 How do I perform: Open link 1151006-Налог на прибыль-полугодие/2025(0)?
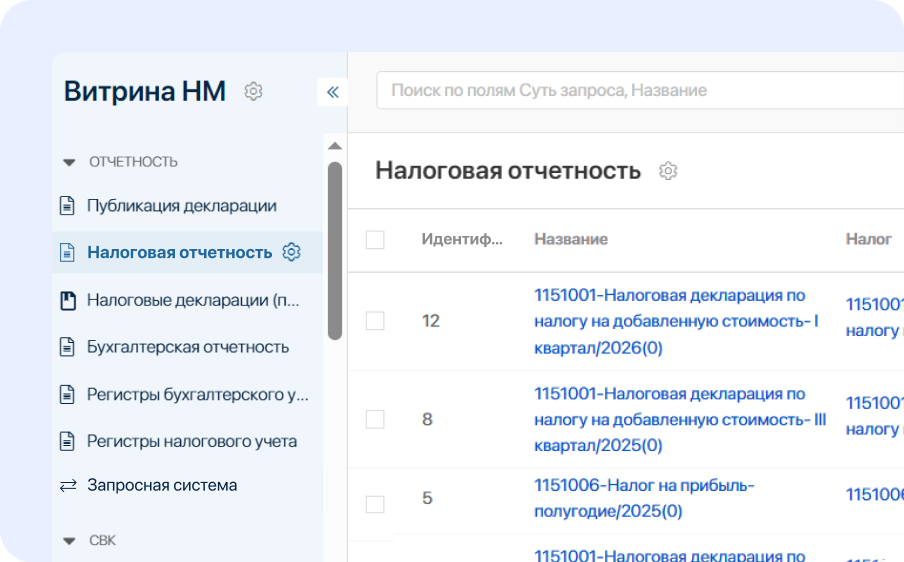pyautogui.click(x=644, y=498)
